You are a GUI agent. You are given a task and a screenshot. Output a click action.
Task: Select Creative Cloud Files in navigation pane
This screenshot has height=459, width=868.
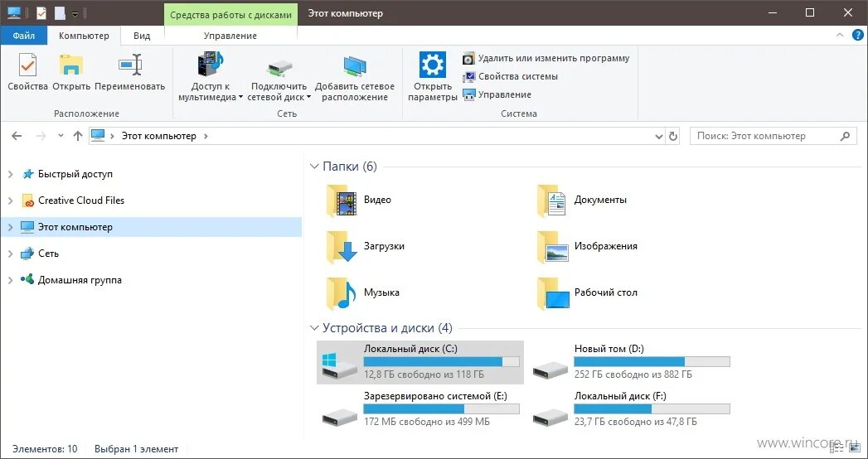pos(81,201)
